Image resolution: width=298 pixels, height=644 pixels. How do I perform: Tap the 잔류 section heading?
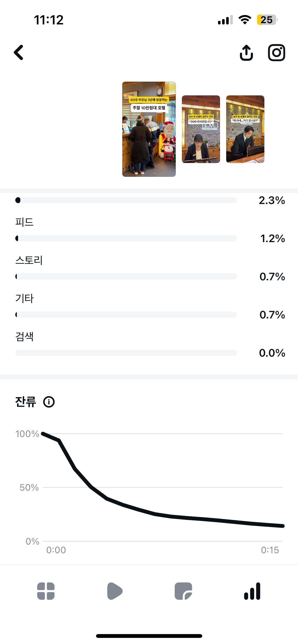(x=26, y=402)
